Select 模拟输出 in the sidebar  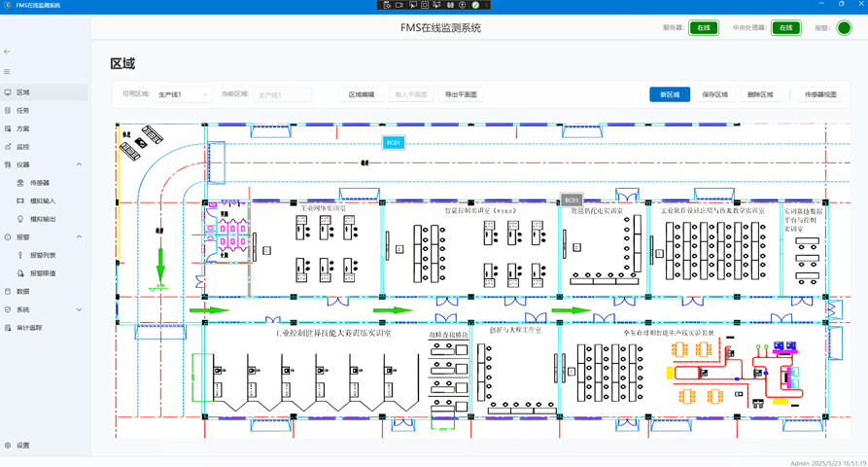[42, 219]
